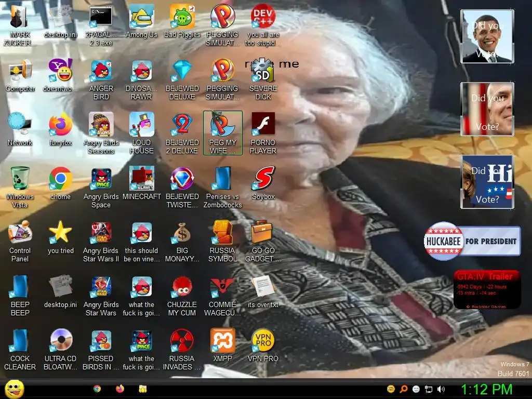Screen dimensions: 532x399
Task: Open the folder icon in taskbar
Action: 143,389
